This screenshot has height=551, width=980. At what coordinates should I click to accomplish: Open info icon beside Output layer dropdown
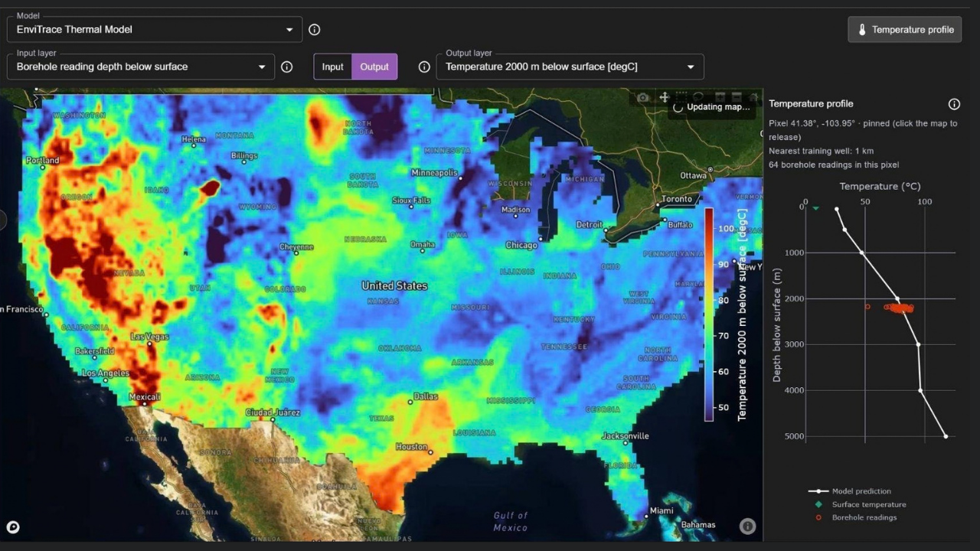[x=424, y=67]
